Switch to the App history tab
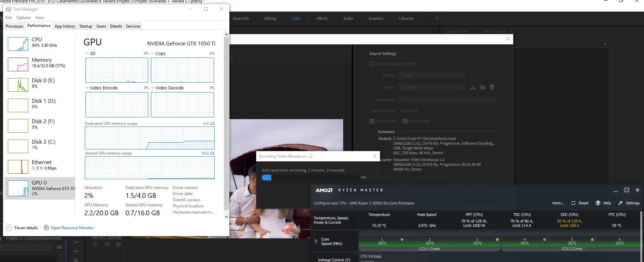This screenshot has width=644, height=262. [x=65, y=26]
